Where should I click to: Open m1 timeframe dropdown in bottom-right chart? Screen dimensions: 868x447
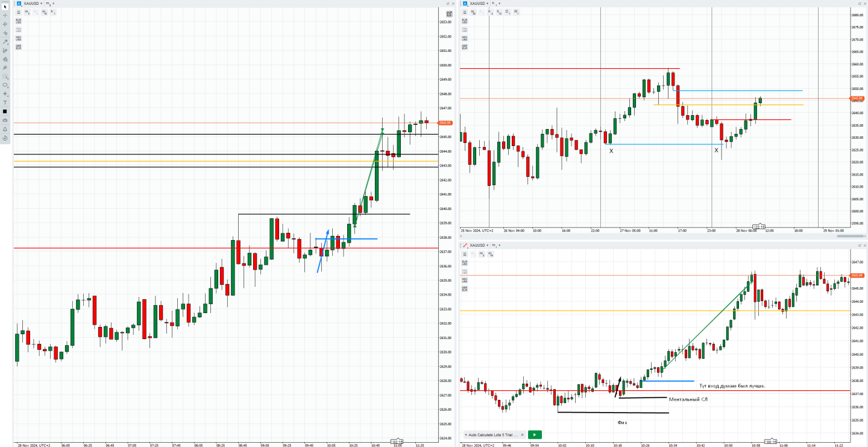tap(500, 246)
